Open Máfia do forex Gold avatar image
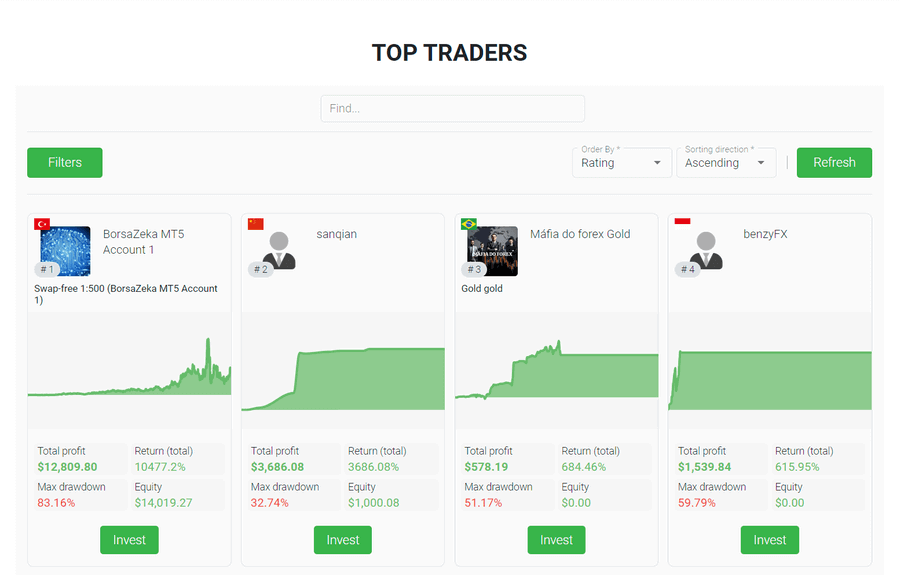The width and height of the screenshot is (900, 575). 492,251
